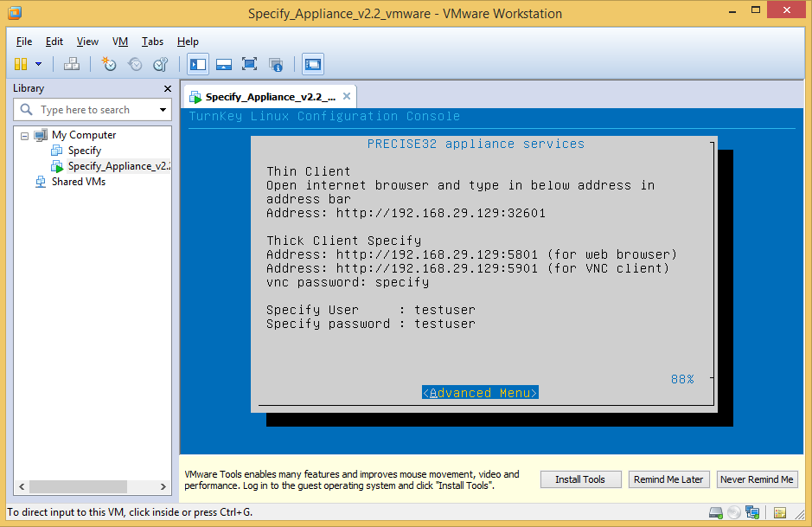Open the File menu
Image resolution: width=812 pixels, height=527 pixels.
click(24, 42)
